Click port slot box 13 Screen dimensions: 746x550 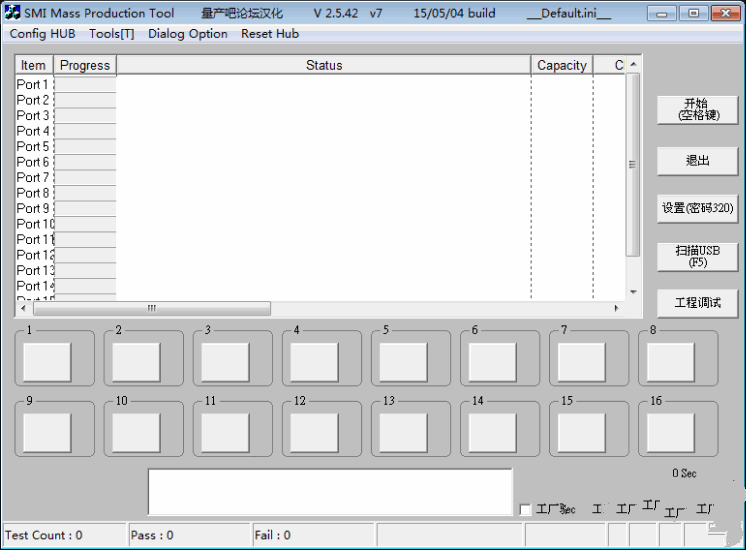pyautogui.click(x=403, y=432)
